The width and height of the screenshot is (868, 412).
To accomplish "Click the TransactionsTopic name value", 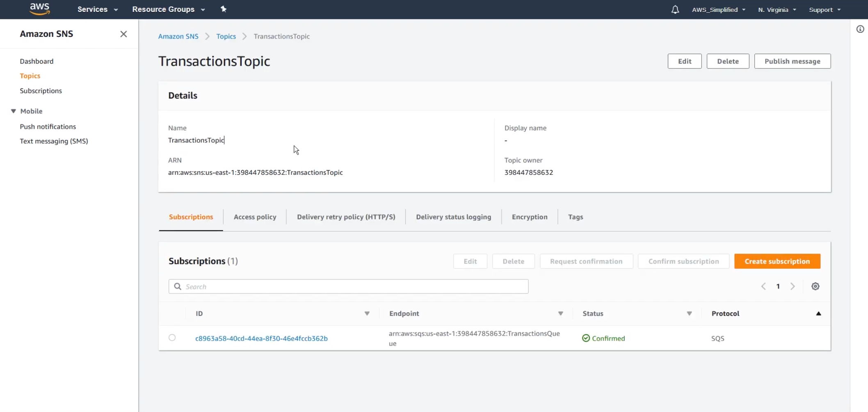I will (196, 140).
